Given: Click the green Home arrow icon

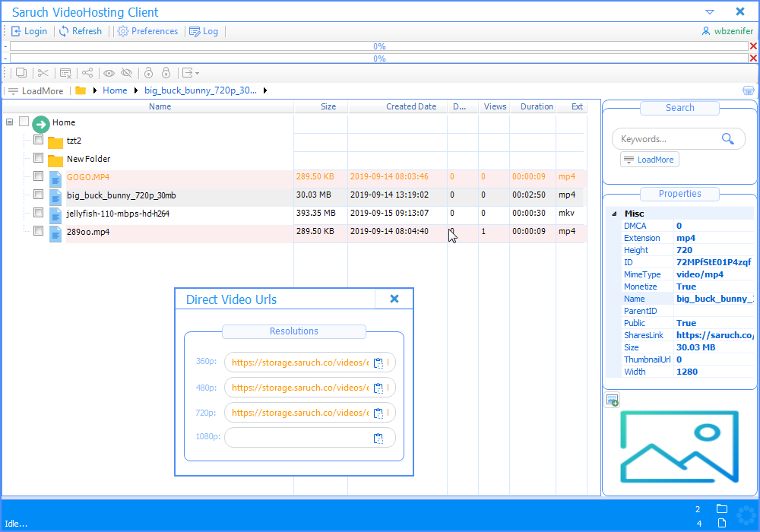Looking at the screenshot, I should pyautogui.click(x=41, y=125).
